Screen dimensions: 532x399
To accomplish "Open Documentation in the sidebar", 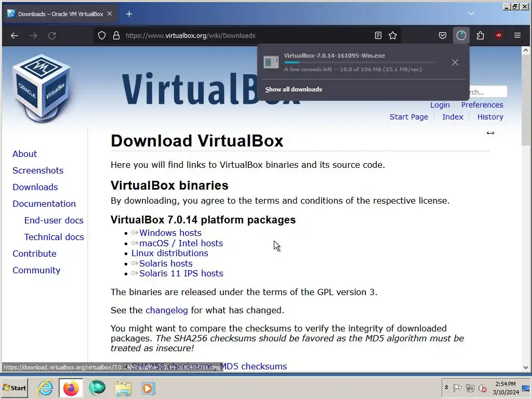I will click(x=44, y=204).
